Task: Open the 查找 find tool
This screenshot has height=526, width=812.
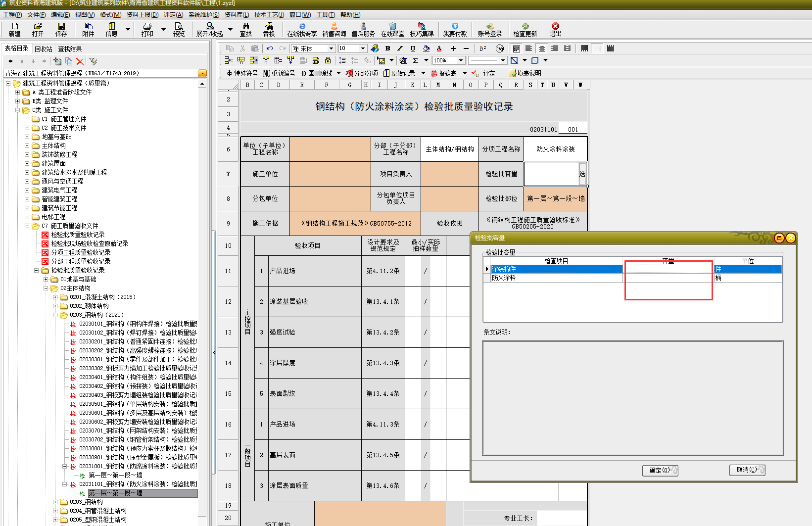Action: (246, 30)
